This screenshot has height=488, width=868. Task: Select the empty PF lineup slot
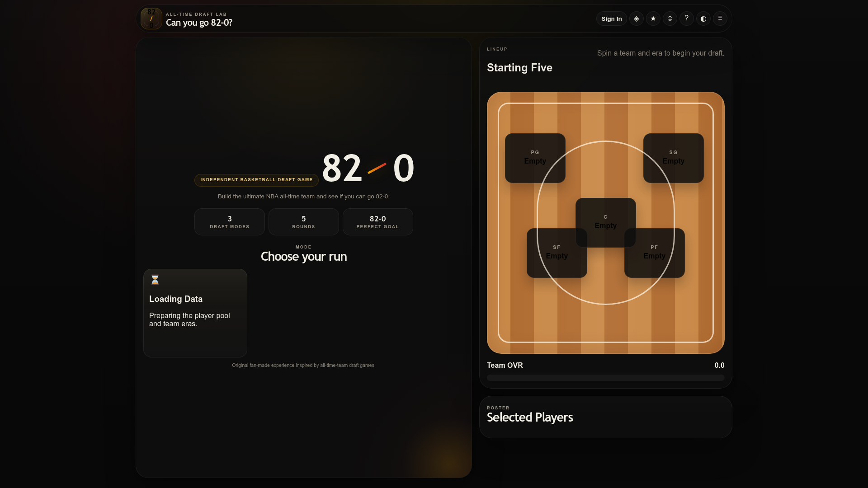655,253
